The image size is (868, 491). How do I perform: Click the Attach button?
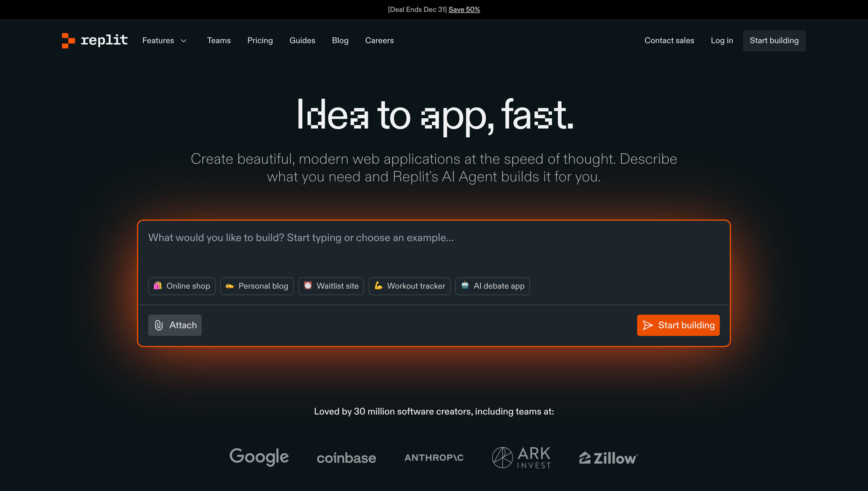[x=175, y=325]
